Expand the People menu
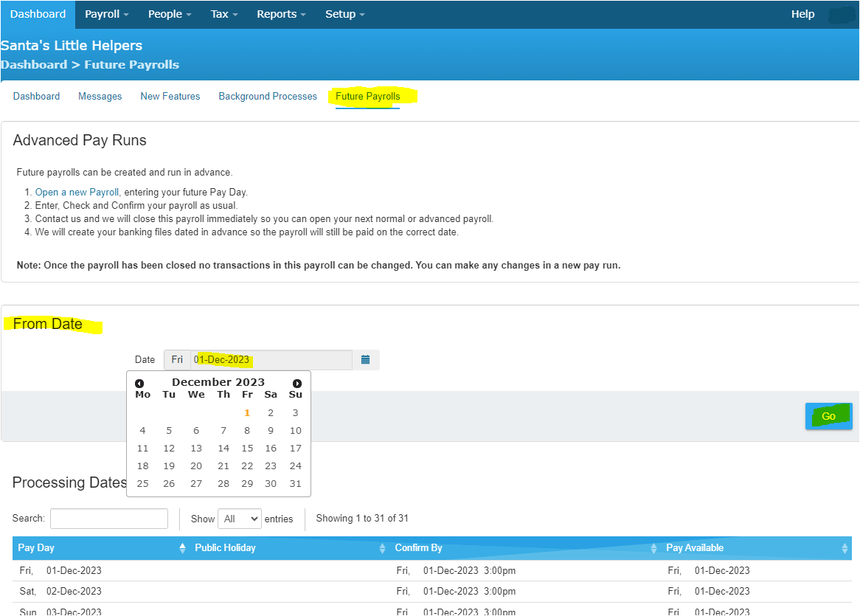The image size is (860, 616). [x=170, y=14]
